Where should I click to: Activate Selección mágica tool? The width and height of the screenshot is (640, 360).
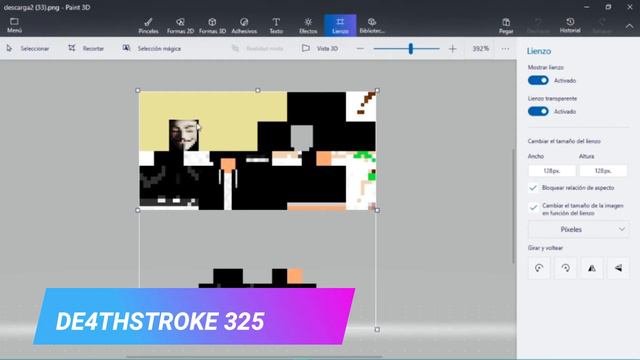pos(151,49)
